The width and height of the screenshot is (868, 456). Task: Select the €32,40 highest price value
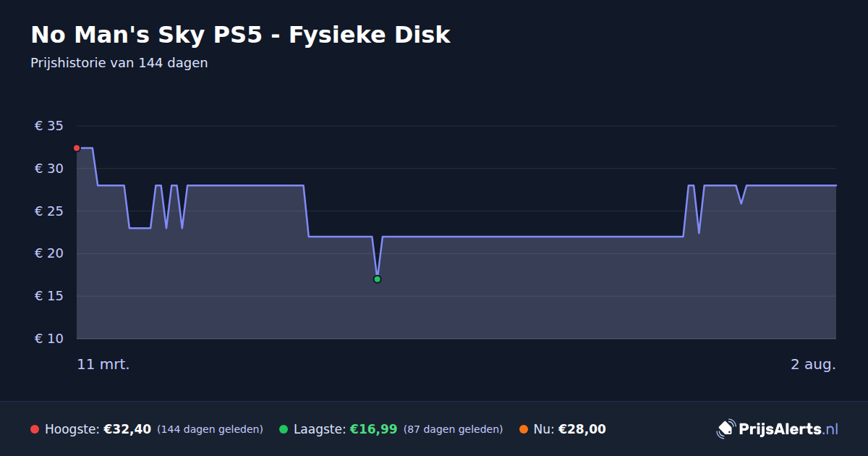127,429
